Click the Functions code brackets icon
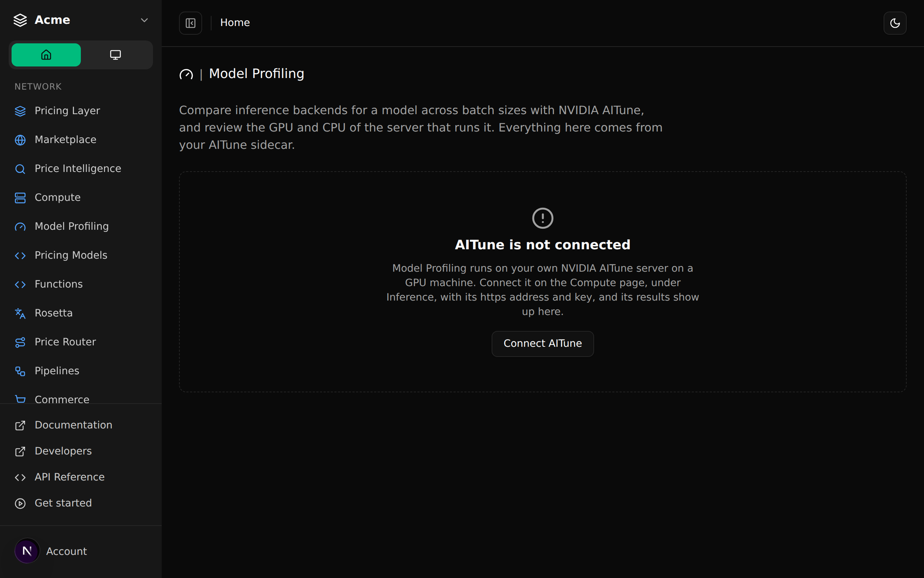Viewport: 924px width, 578px height. coord(20,284)
